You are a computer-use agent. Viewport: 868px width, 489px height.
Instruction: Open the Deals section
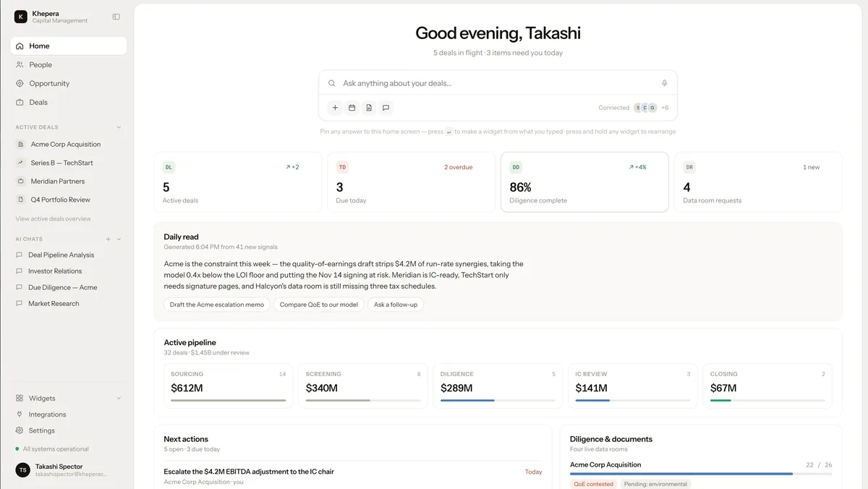point(69,103)
